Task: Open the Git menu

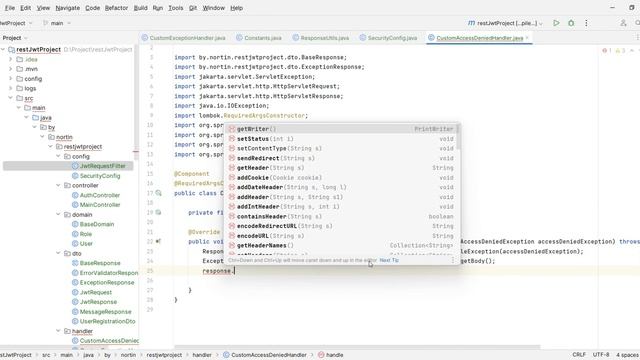Action: tap(193, 8)
